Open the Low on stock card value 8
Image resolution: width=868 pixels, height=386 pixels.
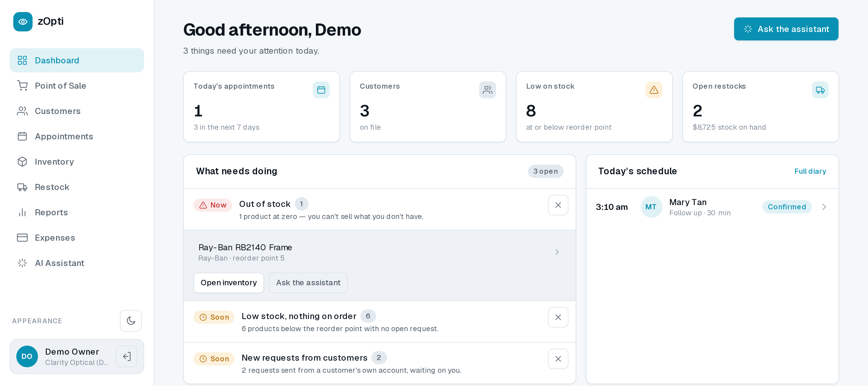click(531, 111)
